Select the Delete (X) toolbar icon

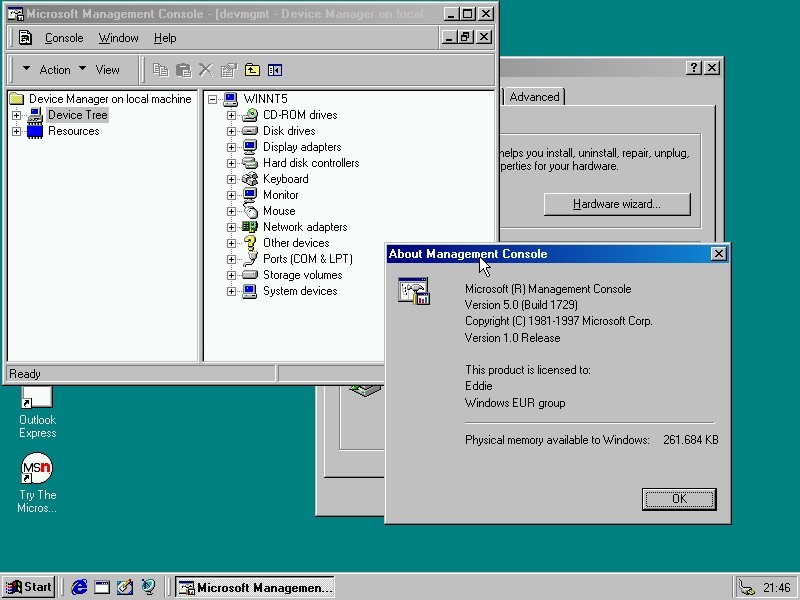[x=206, y=70]
